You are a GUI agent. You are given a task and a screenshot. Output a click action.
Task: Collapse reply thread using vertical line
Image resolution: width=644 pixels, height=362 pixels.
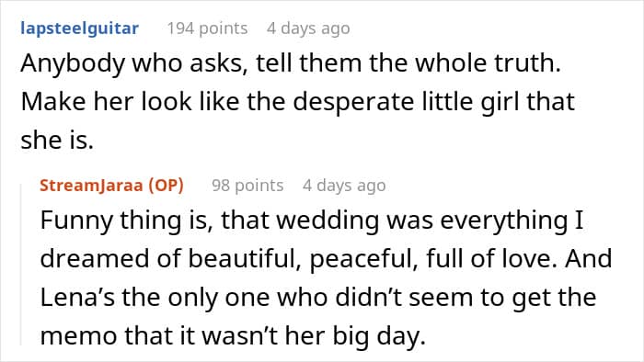click(21, 265)
